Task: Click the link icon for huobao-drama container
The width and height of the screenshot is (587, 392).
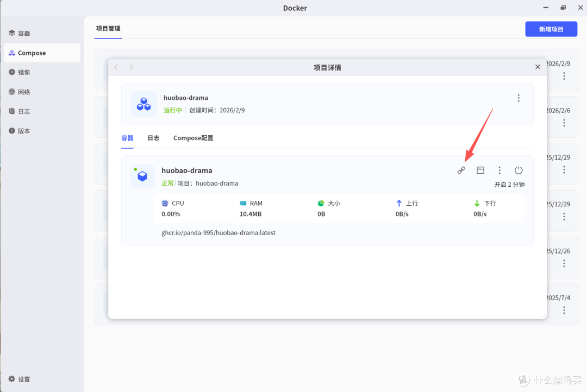Action: [x=461, y=170]
